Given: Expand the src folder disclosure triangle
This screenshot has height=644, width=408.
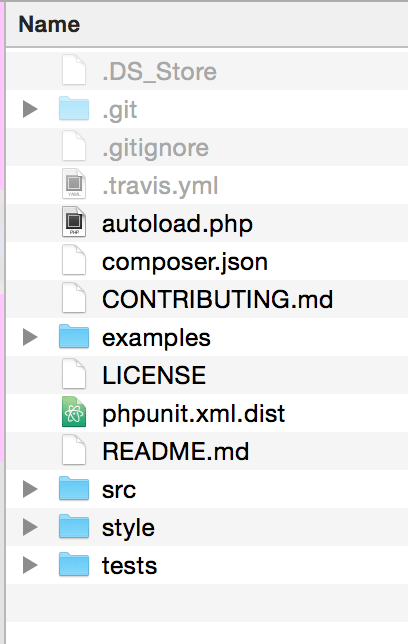Looking at the screenshot, I should [x=30, y=489].
